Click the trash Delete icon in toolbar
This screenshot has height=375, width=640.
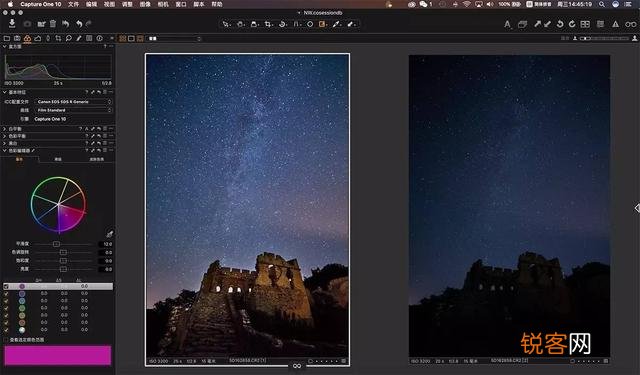[x=53, y=24]
